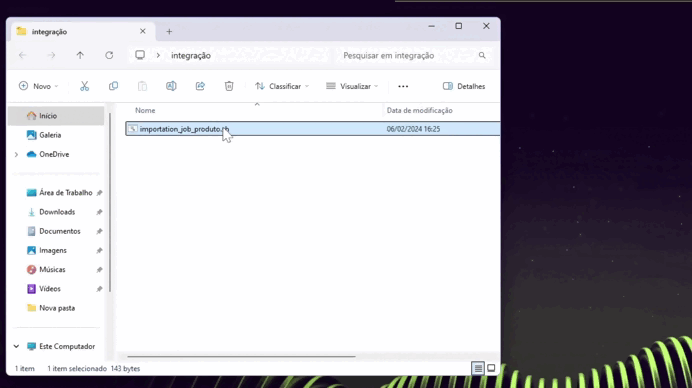Expand the OneDrive tree node
Image resolution: width=692 pixels, height=388 pixels.
(x=16, y=154)
